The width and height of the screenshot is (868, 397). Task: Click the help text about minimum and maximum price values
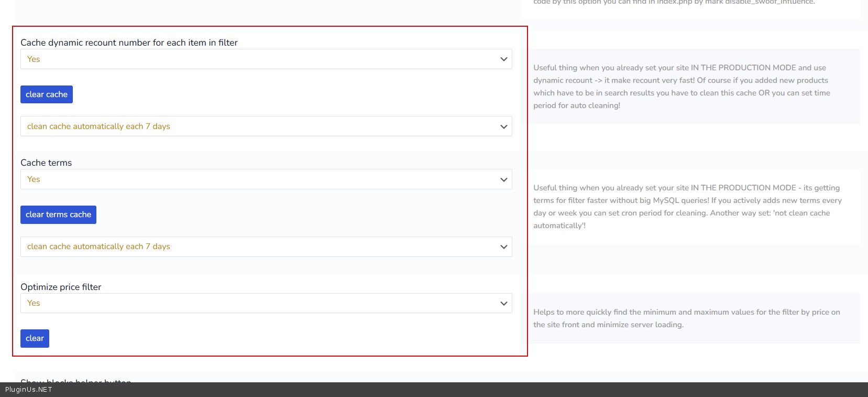click(686, 318)
